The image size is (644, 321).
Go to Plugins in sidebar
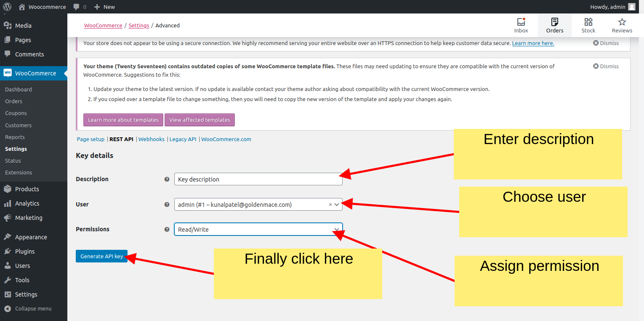tap(34, 251)
